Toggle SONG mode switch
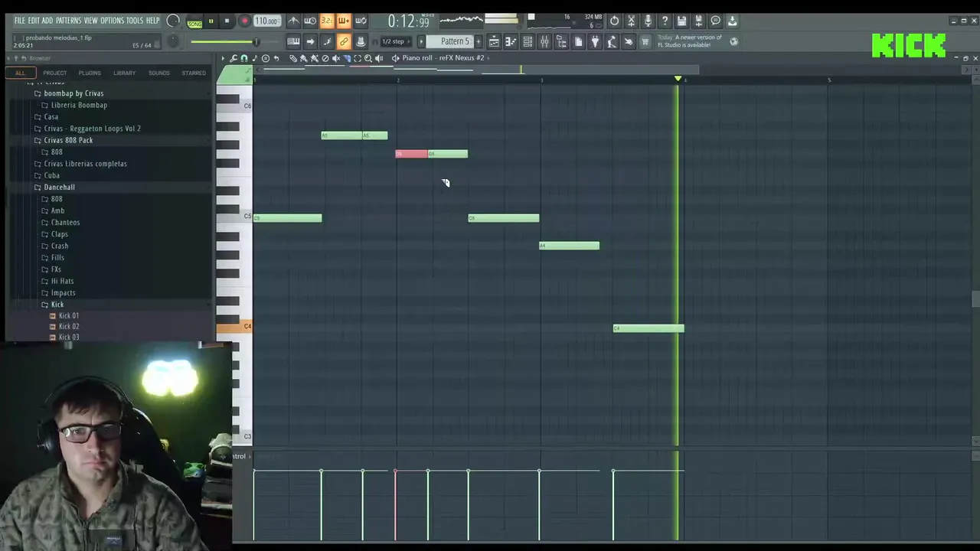This screenshot has width=980, height=551. point(194,22)
